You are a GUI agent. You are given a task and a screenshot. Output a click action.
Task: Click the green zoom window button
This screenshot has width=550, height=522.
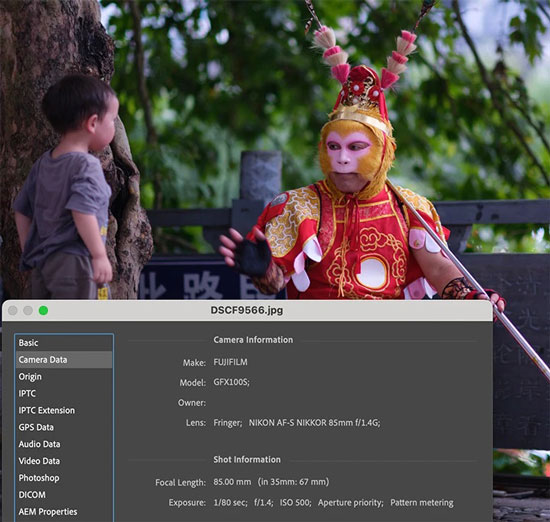[43, 310]
